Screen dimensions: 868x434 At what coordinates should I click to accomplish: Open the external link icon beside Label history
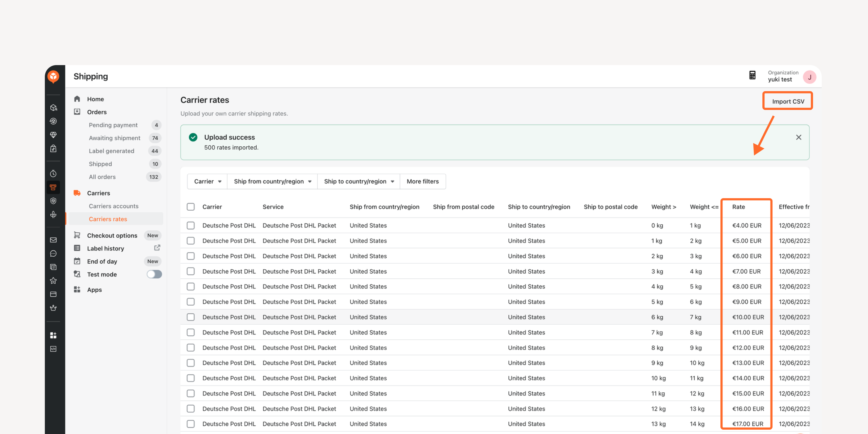157,248
